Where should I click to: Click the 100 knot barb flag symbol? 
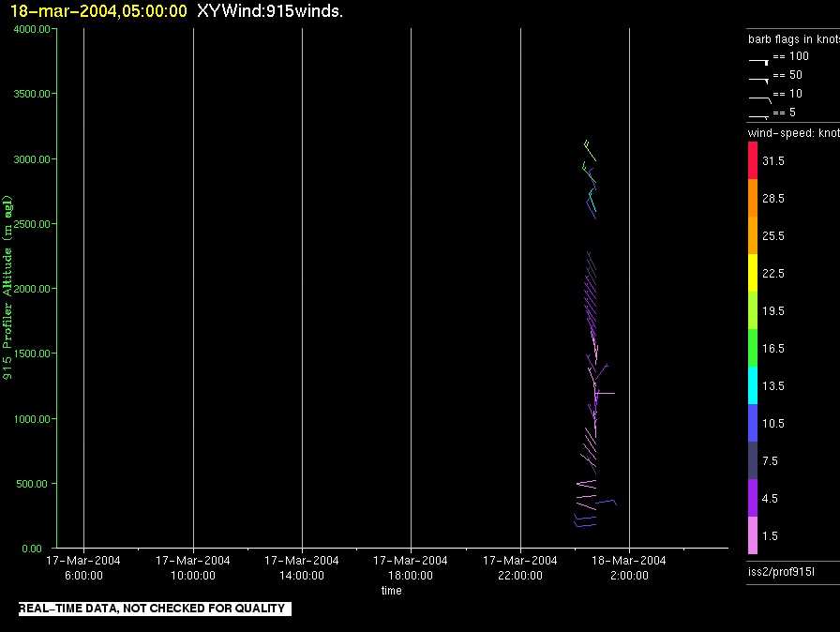tap(758, 62)
